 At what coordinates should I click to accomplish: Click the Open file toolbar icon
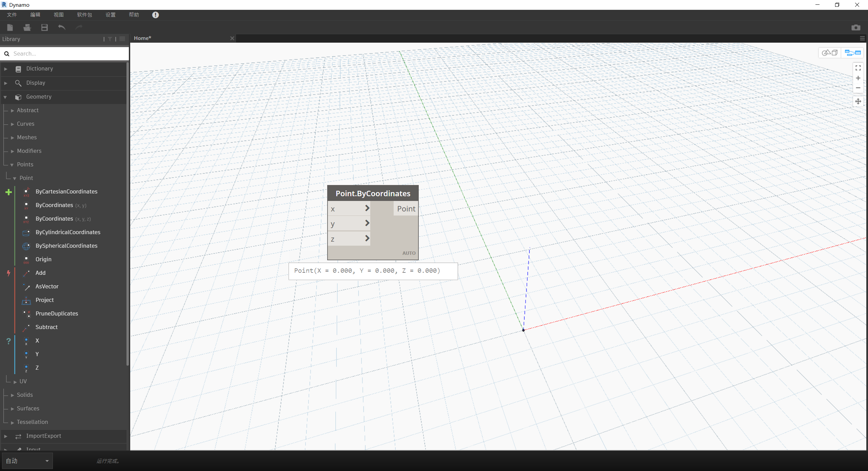[x=27, y=27]
